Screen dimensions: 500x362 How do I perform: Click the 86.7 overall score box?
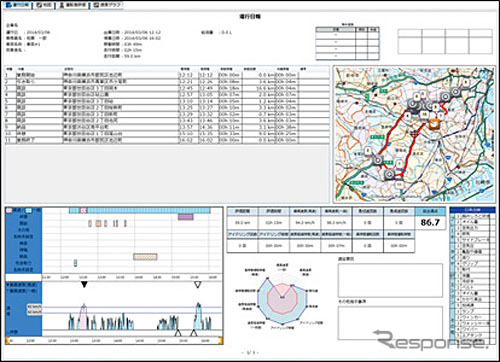(430, 222)
